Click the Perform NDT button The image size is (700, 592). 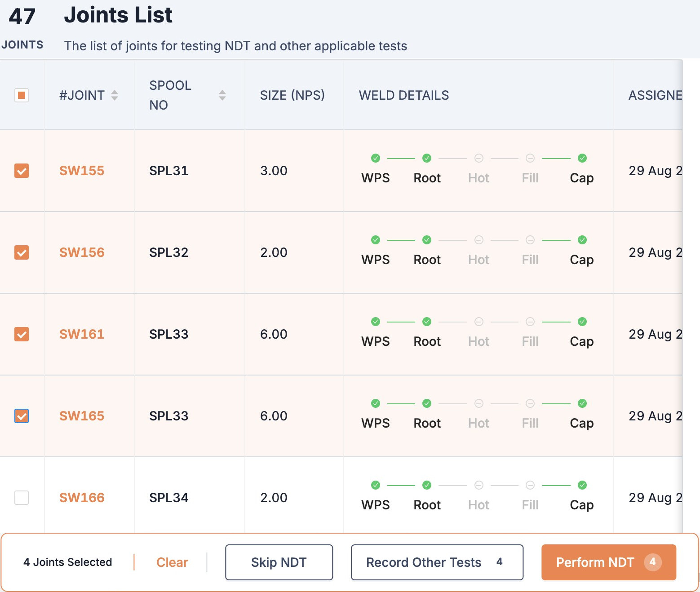(609, 562)
